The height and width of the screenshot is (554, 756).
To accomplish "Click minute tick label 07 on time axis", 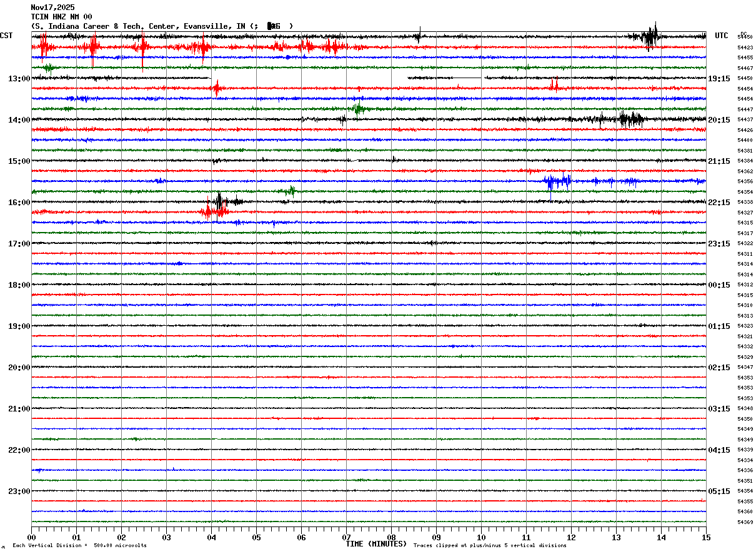I will (x=346, y=537).
